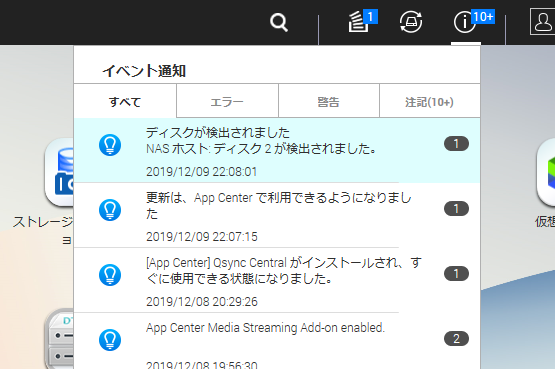Viewport: 555px width, 369px height.
Task: Open Qsync Central installed notification
Action: [x=277, y=280]
